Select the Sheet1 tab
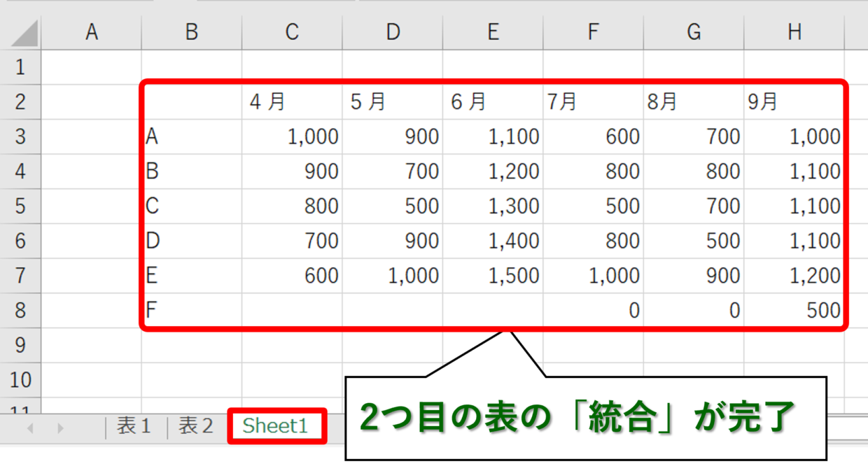The width and height of the screenshot is (868, 464). click(275, 426)
